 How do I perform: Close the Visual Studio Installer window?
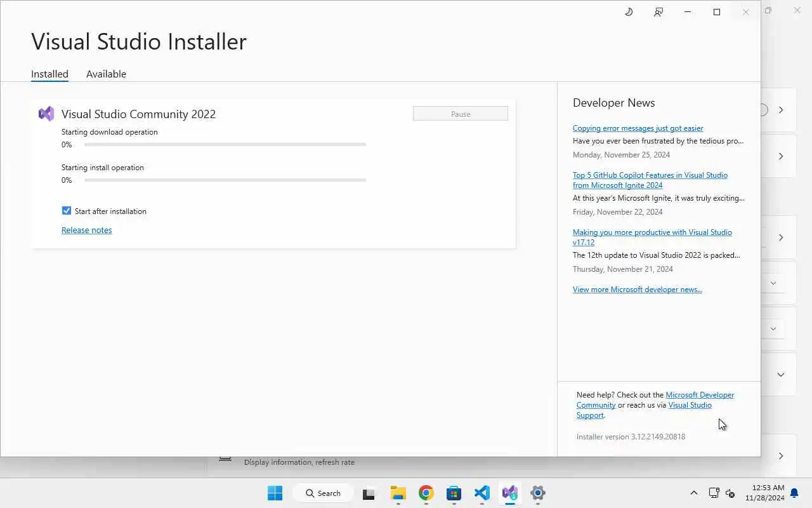coord(746,12)
